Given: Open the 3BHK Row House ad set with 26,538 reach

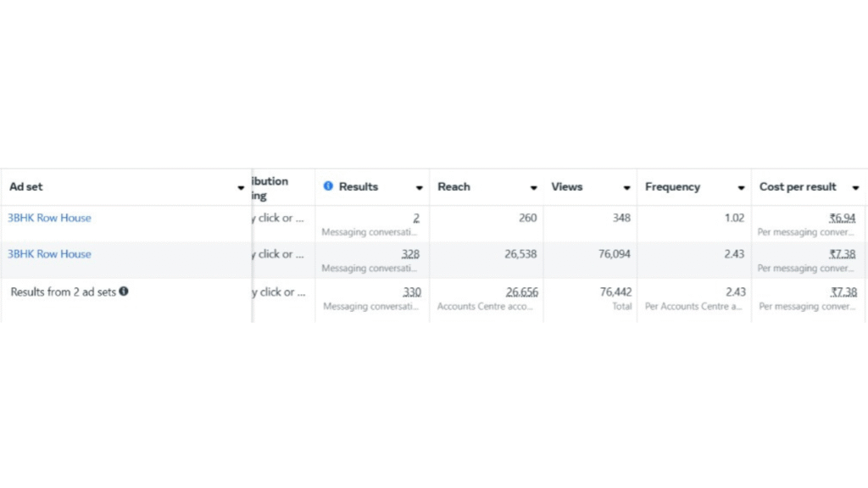Looking at the screenshot, I should point(49,254).
